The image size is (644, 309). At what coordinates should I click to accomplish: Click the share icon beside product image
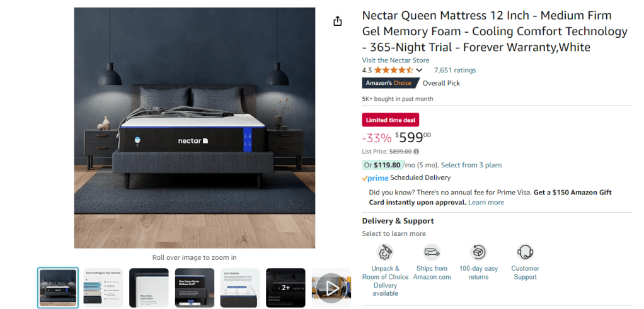tap(337, 21)
